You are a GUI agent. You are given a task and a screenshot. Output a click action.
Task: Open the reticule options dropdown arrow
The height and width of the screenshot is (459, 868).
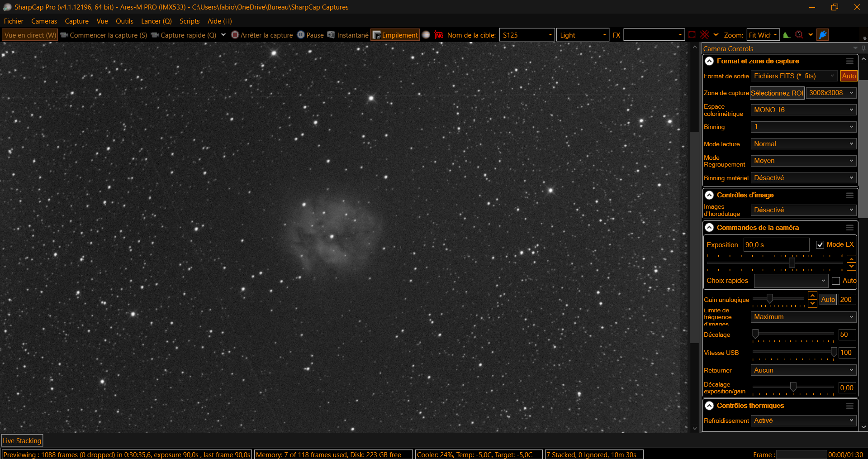[716, 35]
